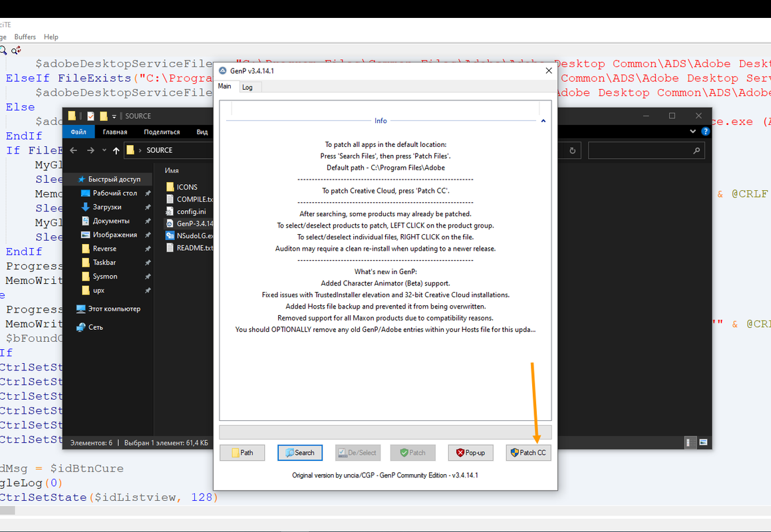Click the Search button in GenP
The width and height of the screenshot is (771, 532).
click(300, 453)
